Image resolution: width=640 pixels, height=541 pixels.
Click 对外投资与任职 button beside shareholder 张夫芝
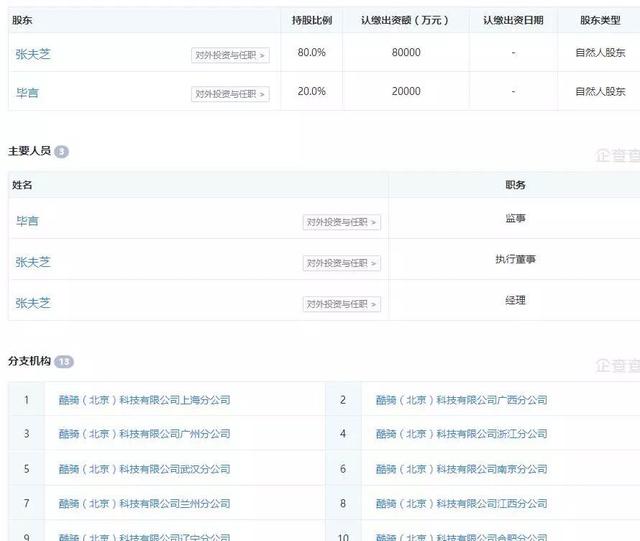pyautogui.click(x=230, y=55)
